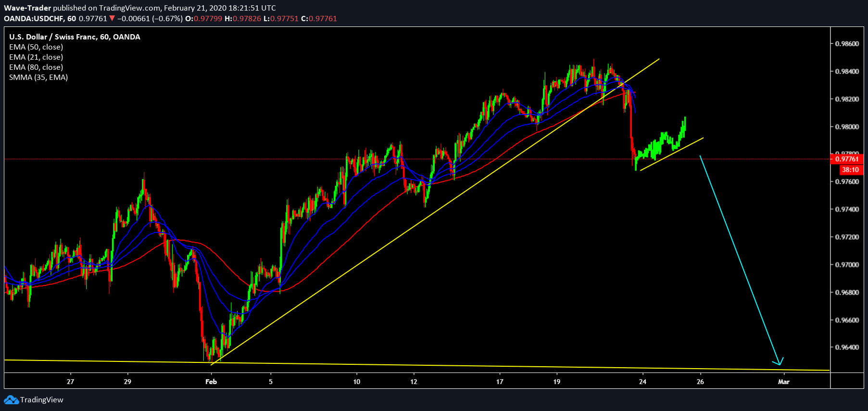868x411 pixels.
Task: Click the C:0.97761 close value
Action: point(319,19)
